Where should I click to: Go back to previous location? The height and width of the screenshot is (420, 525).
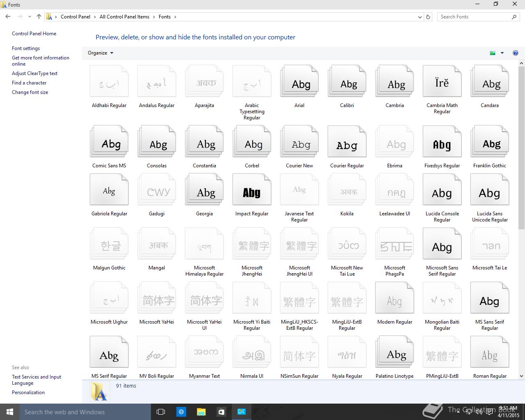[8, 17]
